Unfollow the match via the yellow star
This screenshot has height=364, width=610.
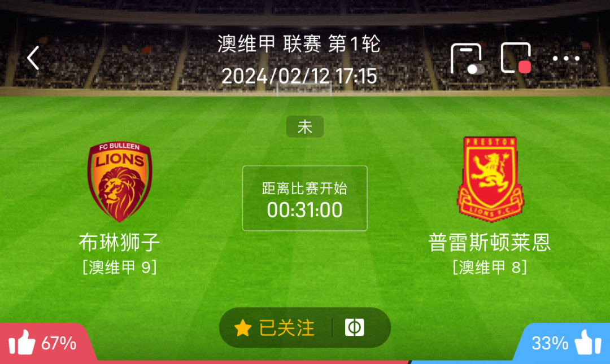click(243, 328)
